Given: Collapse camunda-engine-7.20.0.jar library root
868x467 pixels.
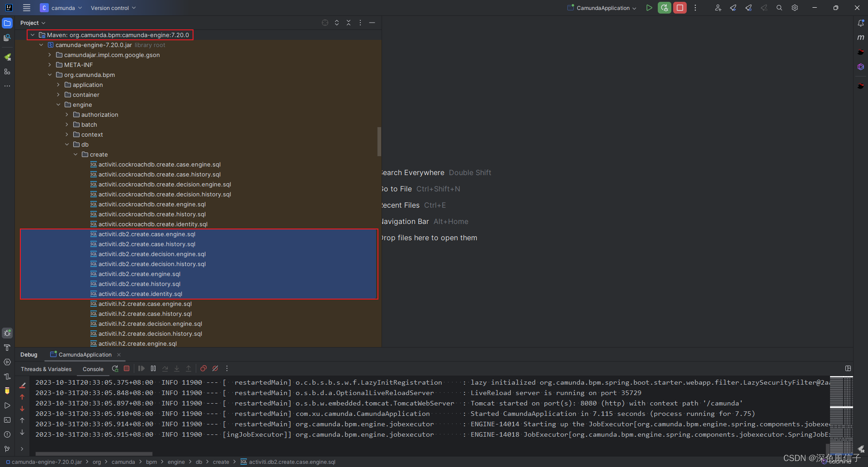Looking at the screenshot, I should point(41,45).
